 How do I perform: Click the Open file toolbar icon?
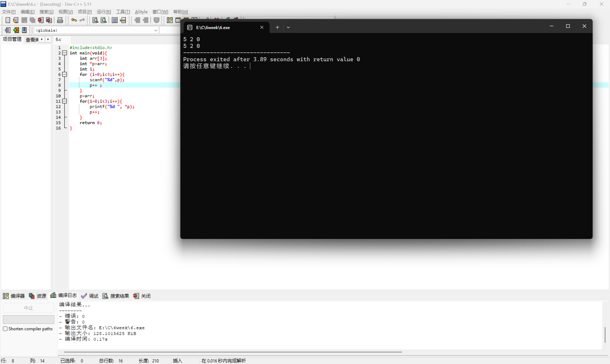click(16, 20)
